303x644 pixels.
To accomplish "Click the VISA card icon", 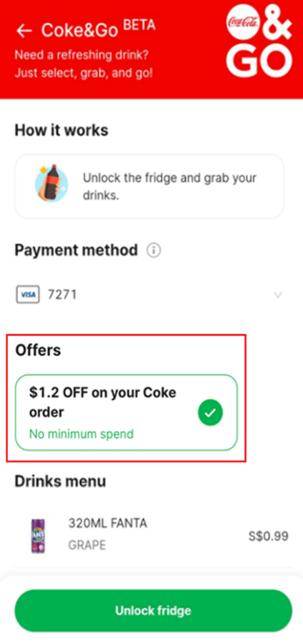I will pos(28,295).
